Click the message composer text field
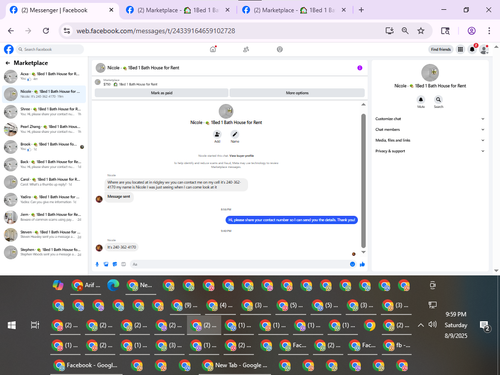 (239, 264)
